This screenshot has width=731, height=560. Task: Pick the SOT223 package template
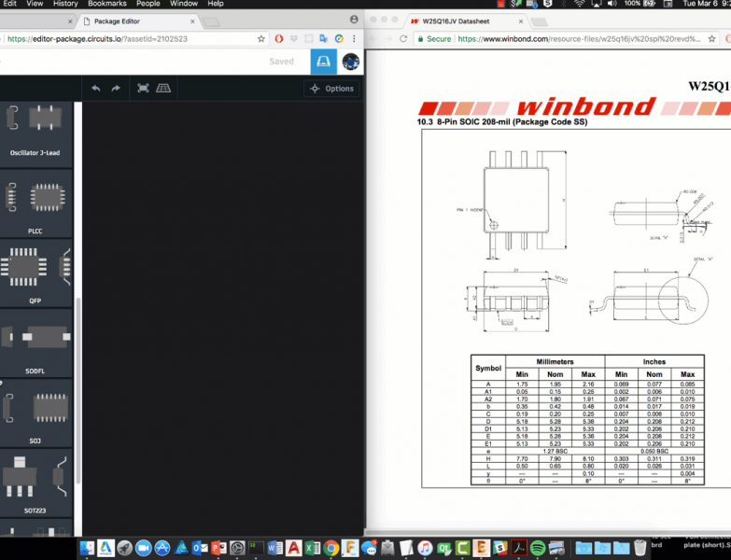click(35, 483)
